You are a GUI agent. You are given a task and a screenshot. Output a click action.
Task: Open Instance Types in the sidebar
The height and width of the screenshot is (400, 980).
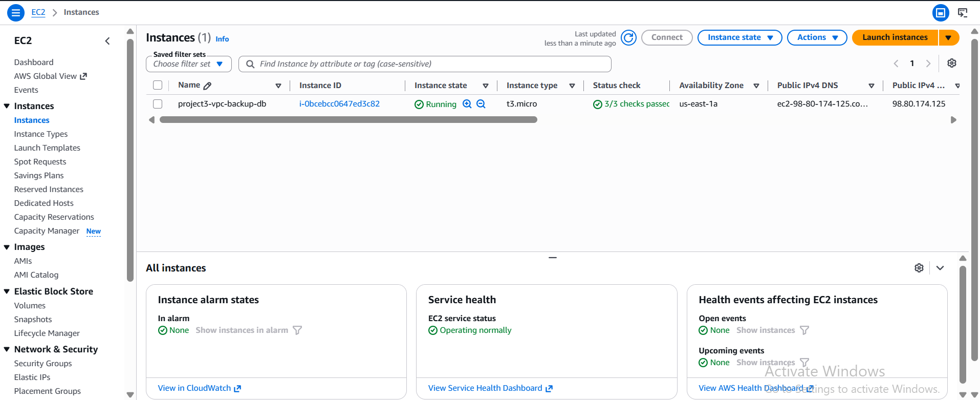pyautogui.click(x=41, y=134)
